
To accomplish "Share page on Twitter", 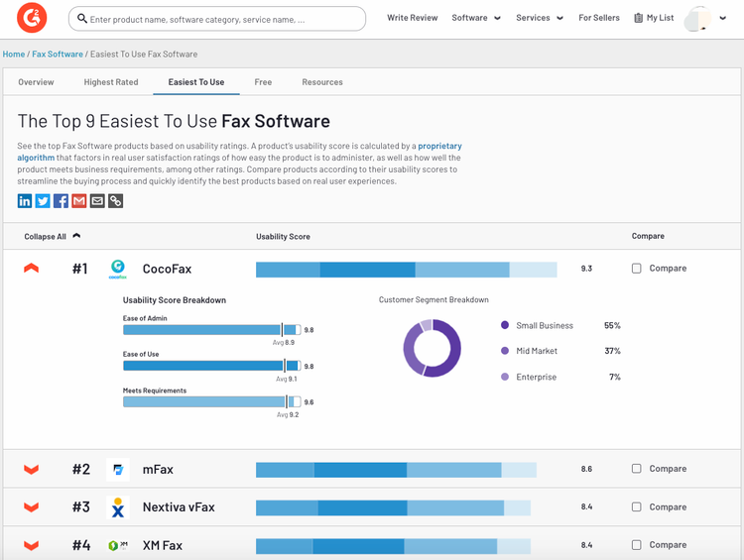I will pos(43,201).
